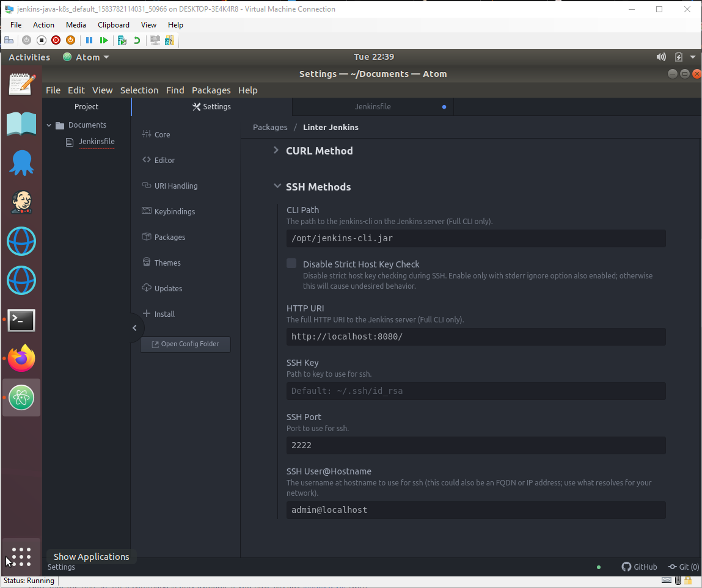Open Terminal from the dock
Screen dimensions: 702x588
tap(21, 320)
